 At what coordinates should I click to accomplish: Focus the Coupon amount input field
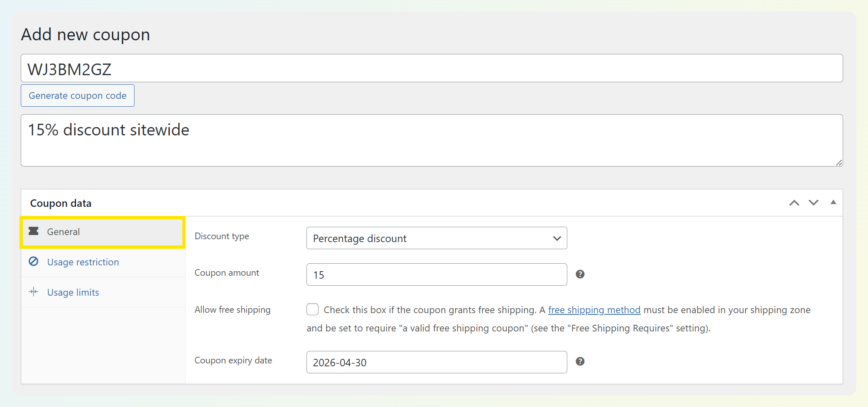(x=436, y=275)
